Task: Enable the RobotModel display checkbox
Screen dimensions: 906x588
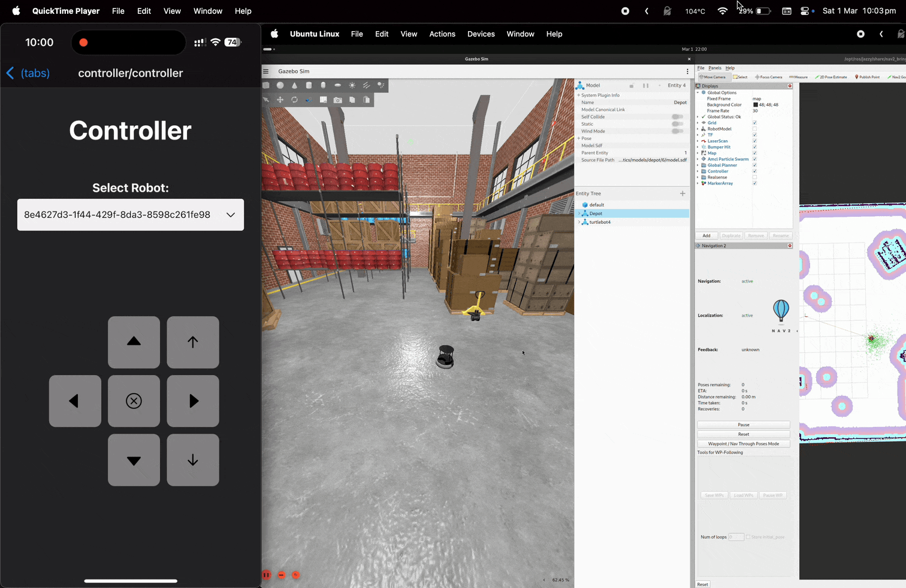Action: (754, 129)
